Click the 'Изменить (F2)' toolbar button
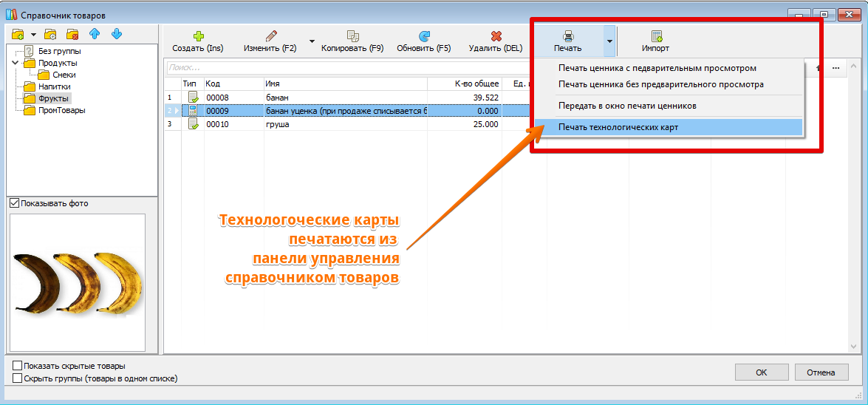 [x=270, y=42]
